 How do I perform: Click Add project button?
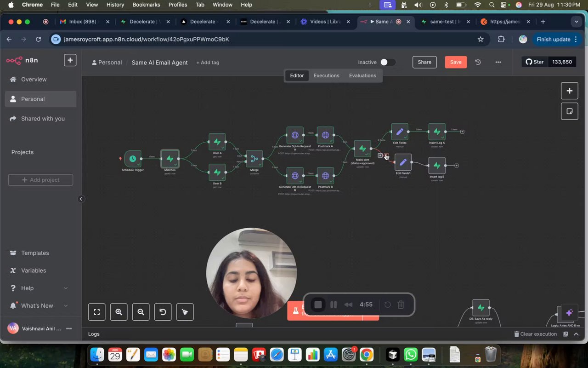click(x=40, y=180)
